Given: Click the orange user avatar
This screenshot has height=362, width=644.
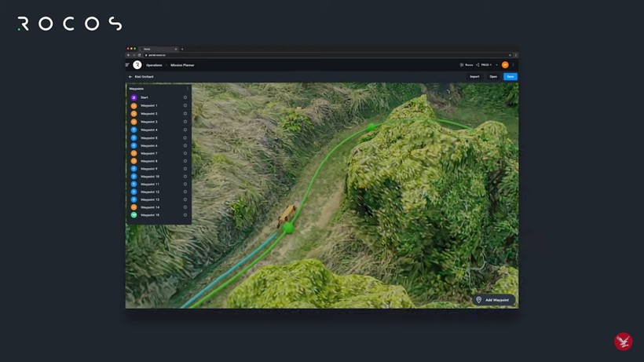Looking at the screenshot, I should click(505, 64).
